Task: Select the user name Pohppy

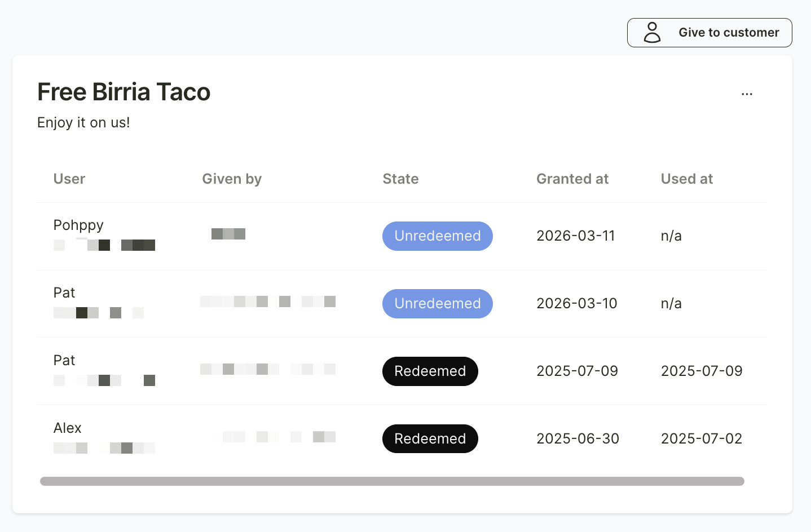Action: (78, 225)
